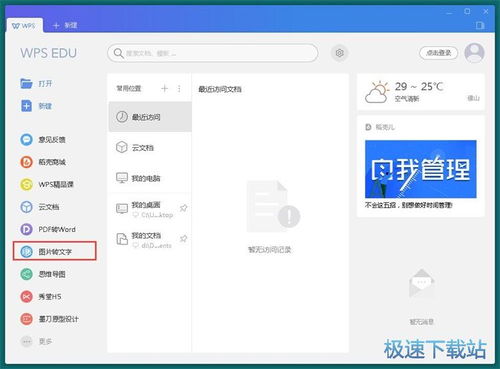
Task: Show 更多 apps in sidebar
Action: click(x=36, y=341)
